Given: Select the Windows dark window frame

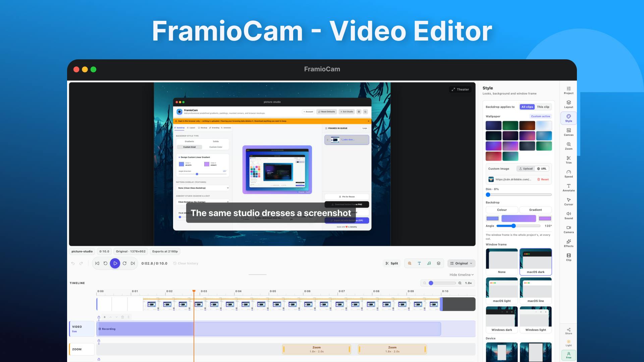Looking at the screenshot, I should 502,319.
